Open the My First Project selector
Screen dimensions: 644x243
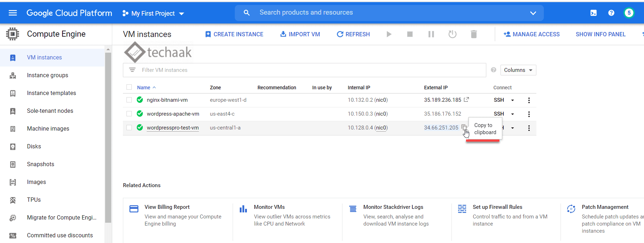coord(153,14)
